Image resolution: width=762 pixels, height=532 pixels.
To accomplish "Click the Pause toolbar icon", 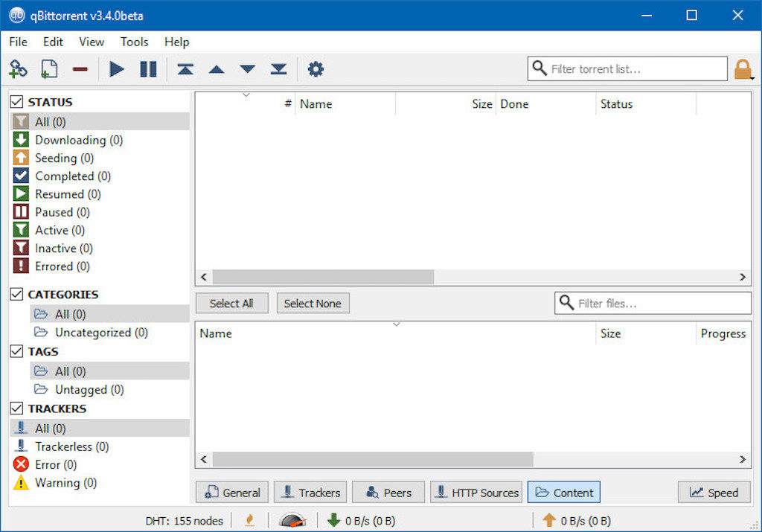I will click(x=148, y=69).
